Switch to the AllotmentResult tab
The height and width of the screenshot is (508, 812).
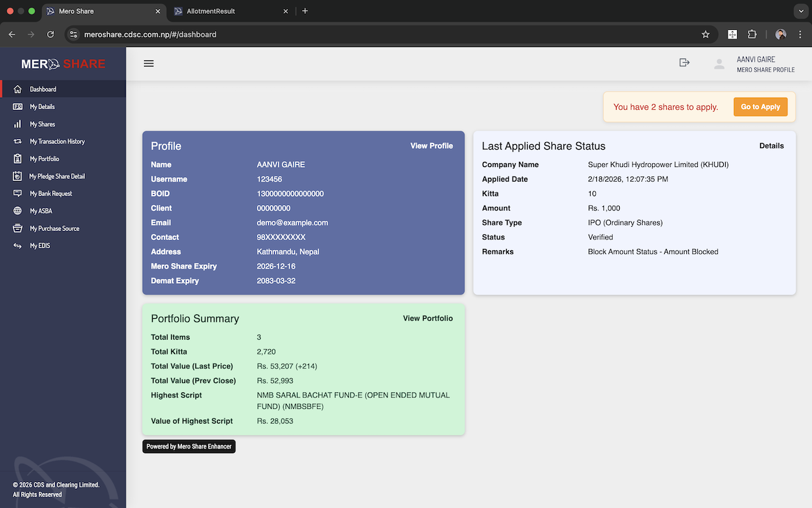(x=232, y=11)
